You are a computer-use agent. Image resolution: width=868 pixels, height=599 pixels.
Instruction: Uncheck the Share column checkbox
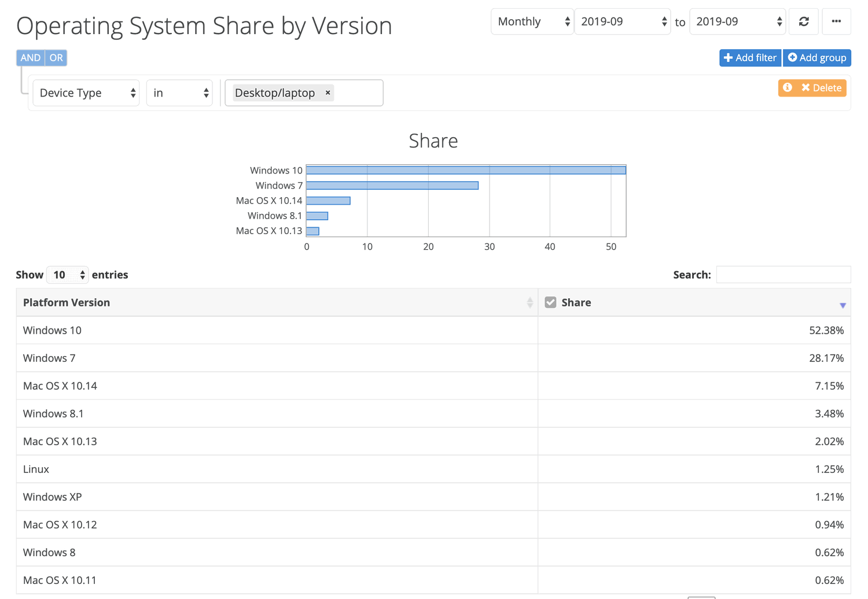(550, 301)
